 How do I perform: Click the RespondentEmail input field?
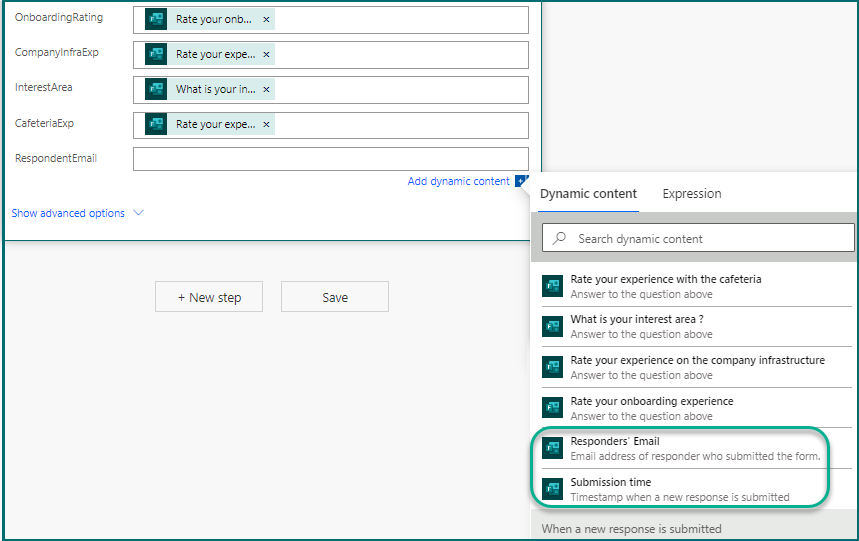pos(330,159)
